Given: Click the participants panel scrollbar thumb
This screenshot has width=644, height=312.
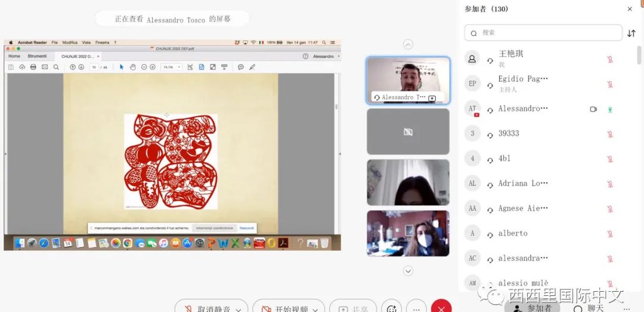Looking at the screenshot, I should click(639, 55).
